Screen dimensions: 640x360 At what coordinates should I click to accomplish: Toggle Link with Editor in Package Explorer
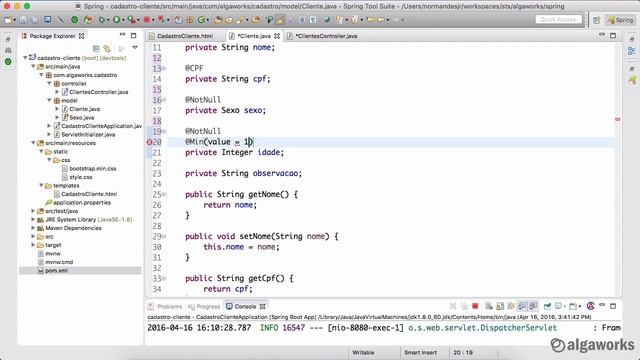pyautogui.click(x=107, y=49)
